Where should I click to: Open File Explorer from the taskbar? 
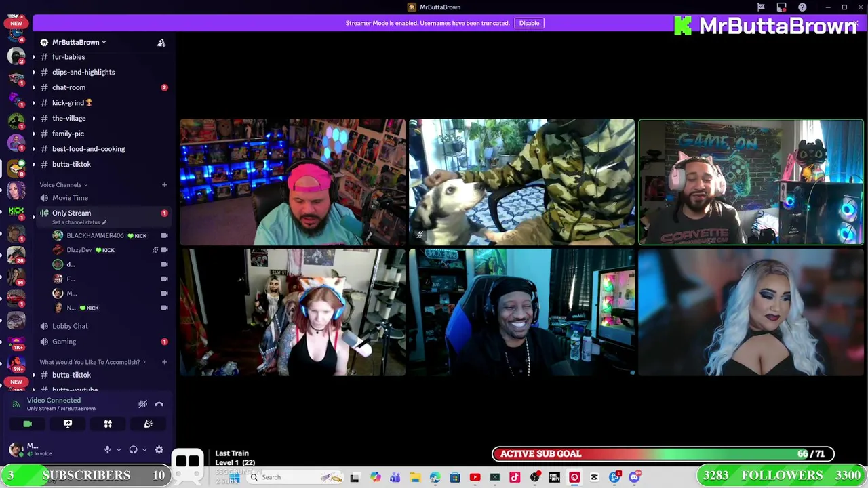point(415,477)
